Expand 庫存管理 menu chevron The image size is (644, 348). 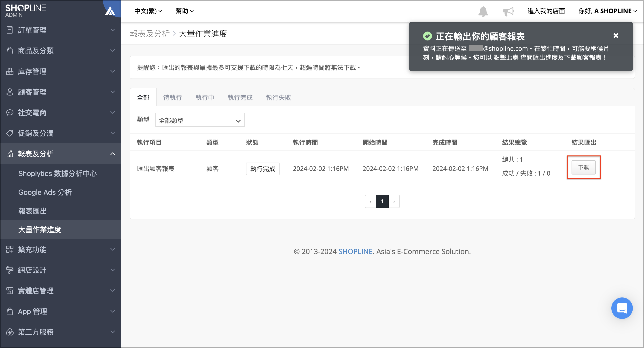click(113, 71)
